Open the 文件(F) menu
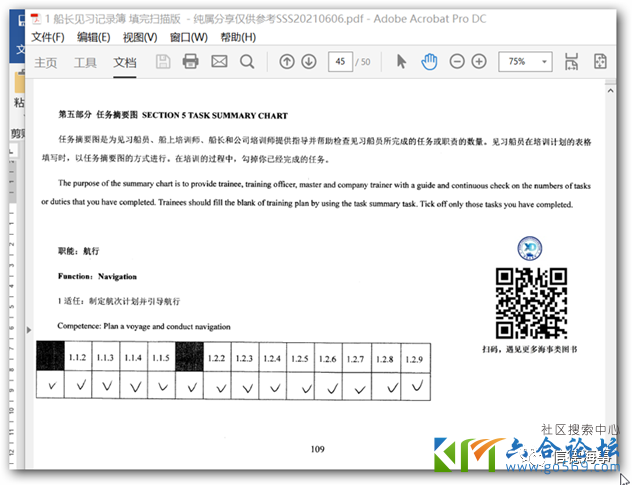This screenshot has height=485, width=632. [x=47, y=37]
